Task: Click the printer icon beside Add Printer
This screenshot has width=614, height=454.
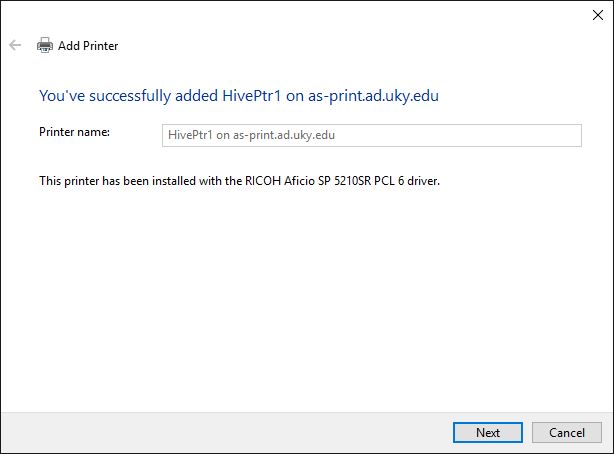Action: coord(45,45)
